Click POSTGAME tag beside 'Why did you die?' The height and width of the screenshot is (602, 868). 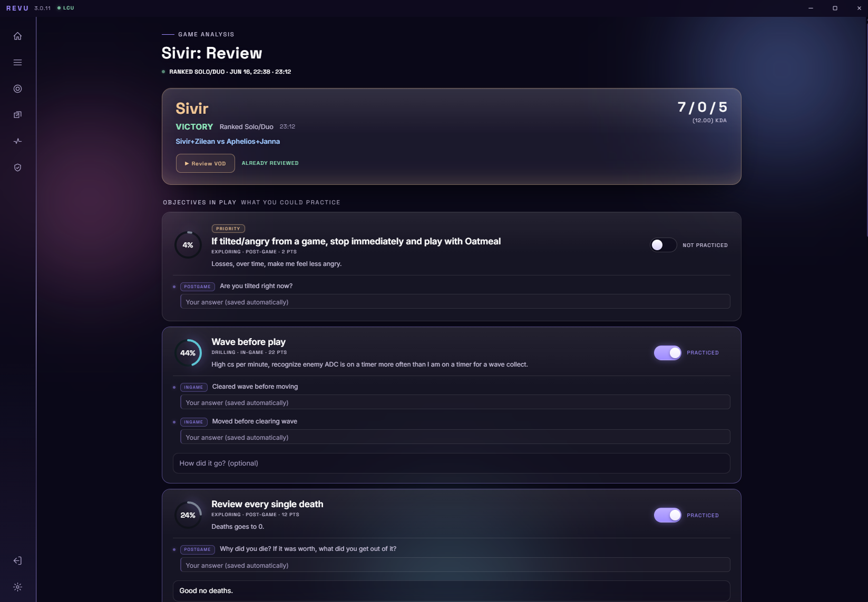197,549
